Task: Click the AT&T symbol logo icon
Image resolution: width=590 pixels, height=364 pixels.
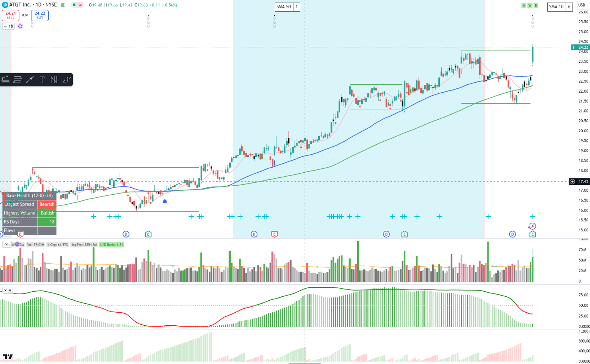Action: click(x=5, y=5)
